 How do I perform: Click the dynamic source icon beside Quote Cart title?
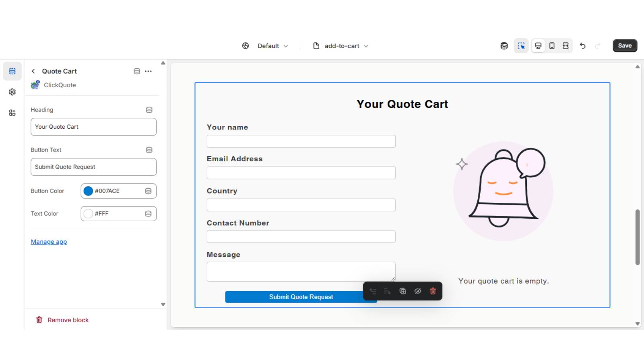pos(137,71)
